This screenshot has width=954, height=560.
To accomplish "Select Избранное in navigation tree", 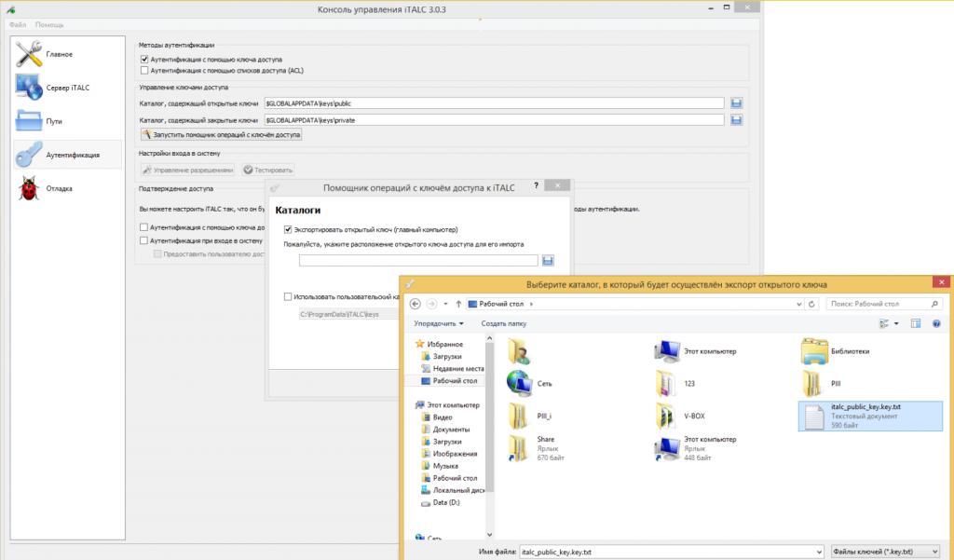I will 444,344.
